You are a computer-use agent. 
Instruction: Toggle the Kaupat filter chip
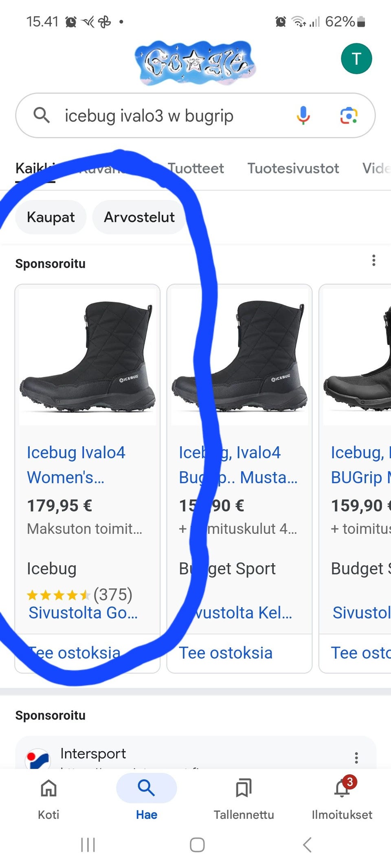(50, 217)
